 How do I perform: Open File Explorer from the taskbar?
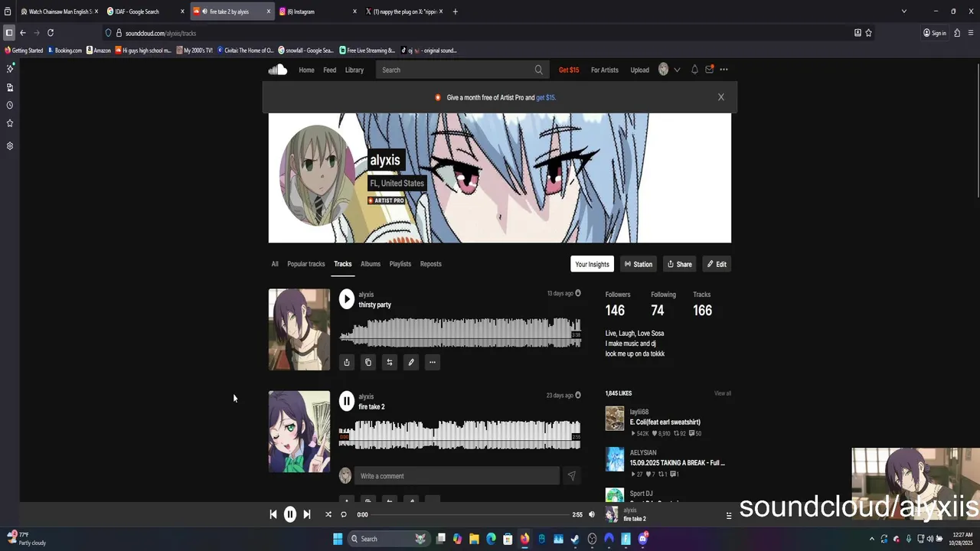[474, 539]
